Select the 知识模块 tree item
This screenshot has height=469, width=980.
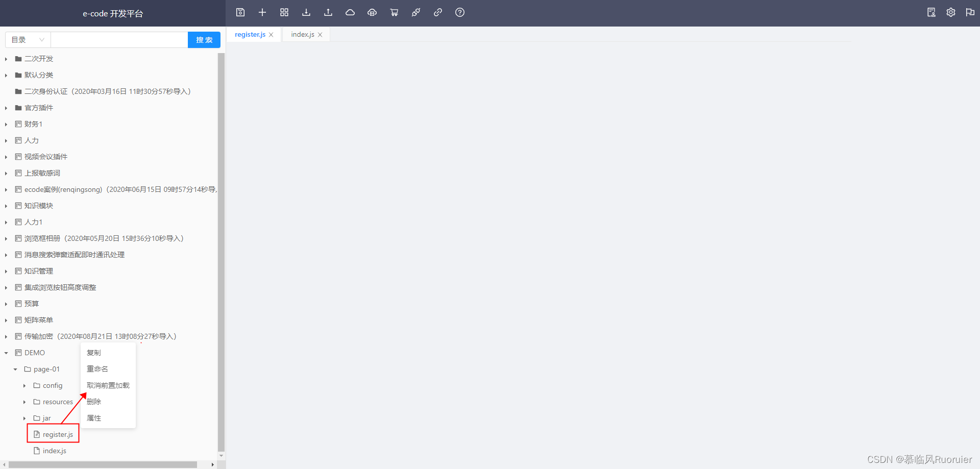tap(39, 206)
